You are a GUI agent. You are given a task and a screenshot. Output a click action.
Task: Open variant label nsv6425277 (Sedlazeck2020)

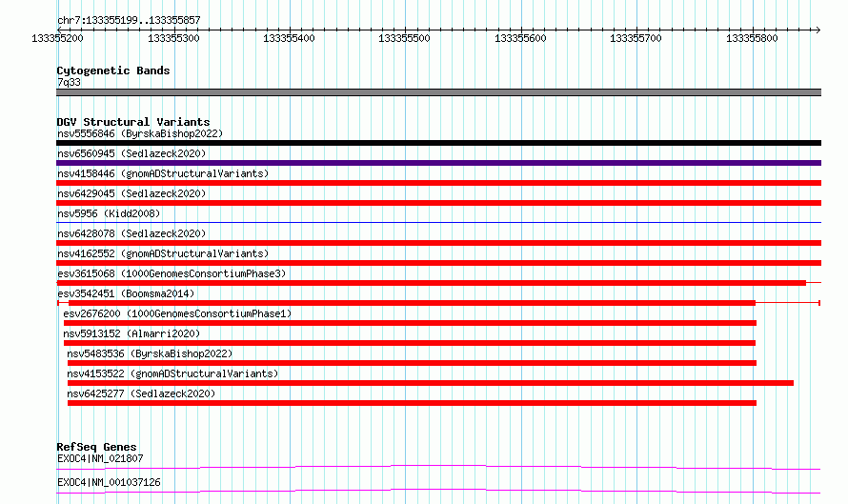(141, 393)
